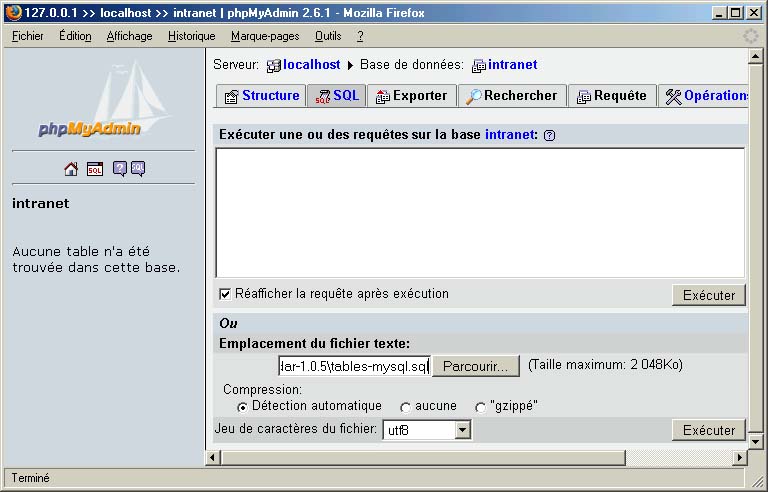Open the phpMyAdmin home icon
Viewport: 768px width, 492px height.
[x=71, y=169]
